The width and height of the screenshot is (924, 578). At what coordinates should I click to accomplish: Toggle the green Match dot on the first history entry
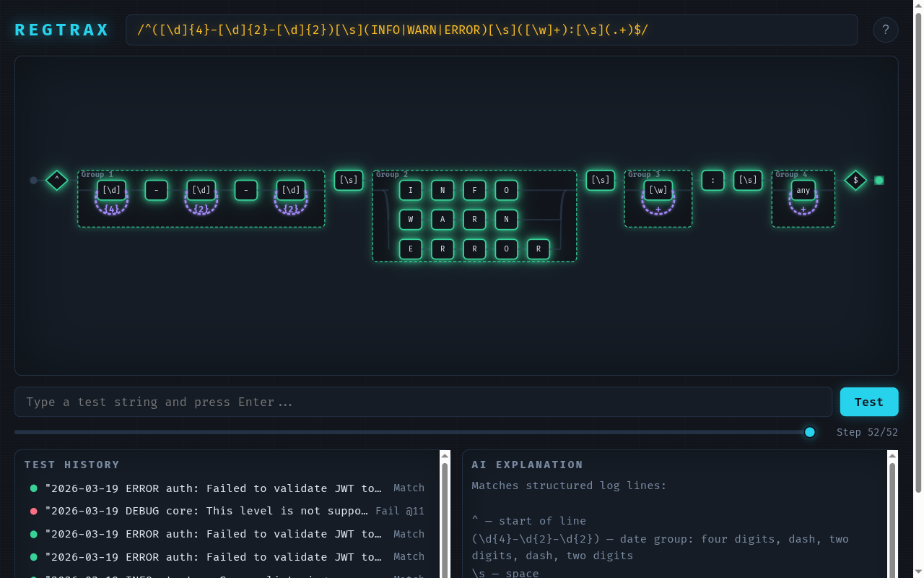tap(33, 488)
